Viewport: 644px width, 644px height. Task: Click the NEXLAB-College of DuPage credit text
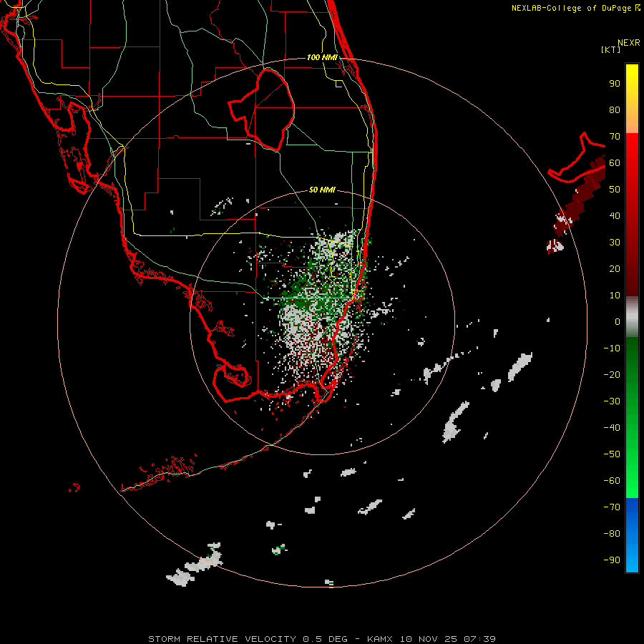pyautogui.click(x=575, y=8)
